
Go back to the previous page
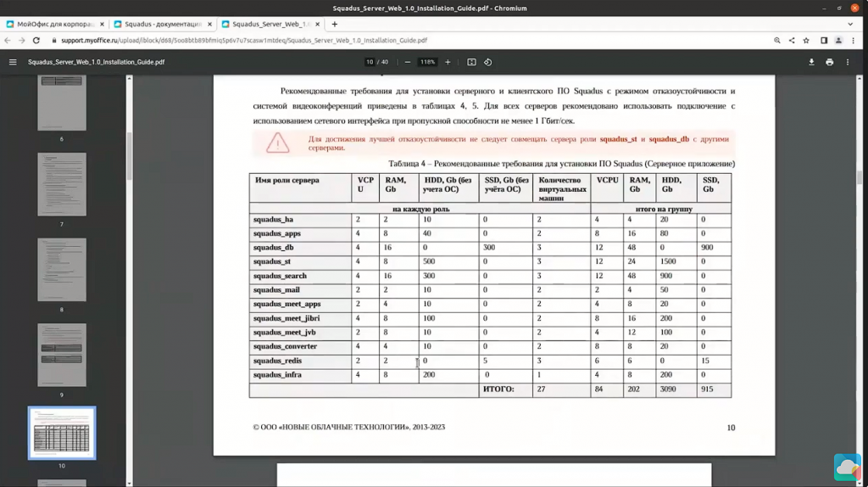[7, 41]
